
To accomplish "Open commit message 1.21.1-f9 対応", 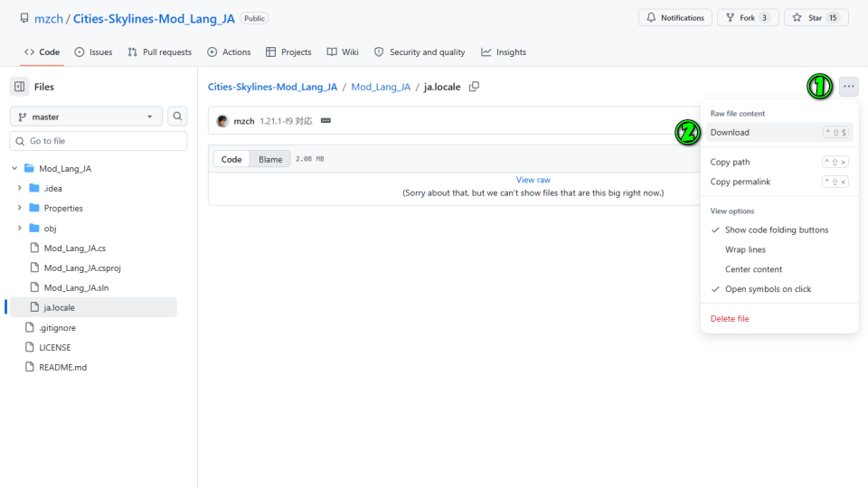I will (287, 121).
